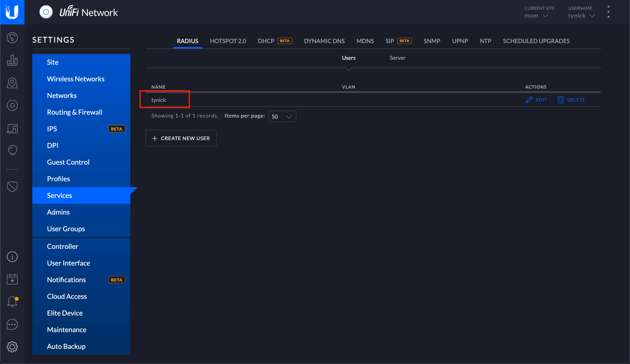Viewport: 630px width, 364px height.
Task: Expand the USERNAME tynick dropdown
Action: (x=581, y=16)
